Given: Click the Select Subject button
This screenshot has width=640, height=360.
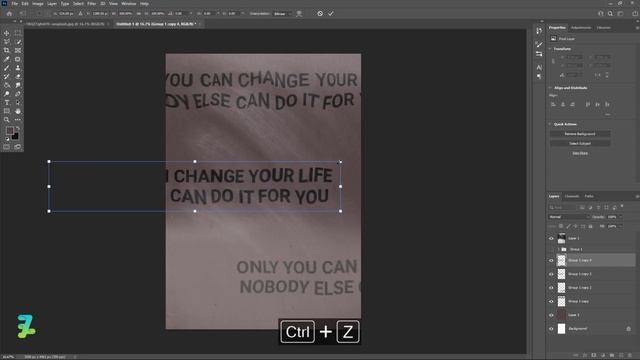Looking at the screenshot, I should 580,144.
